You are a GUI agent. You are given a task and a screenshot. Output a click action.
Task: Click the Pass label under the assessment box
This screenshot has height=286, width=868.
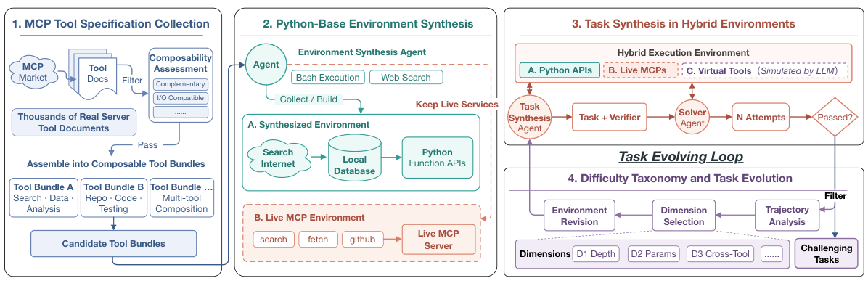coord(147,145)
